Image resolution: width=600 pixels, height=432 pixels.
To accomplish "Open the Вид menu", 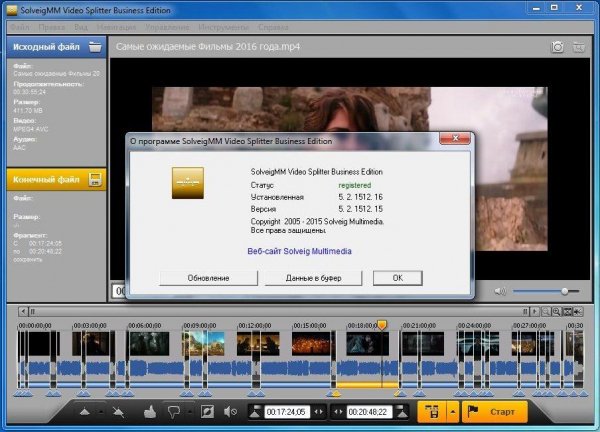I will (81, 28).
